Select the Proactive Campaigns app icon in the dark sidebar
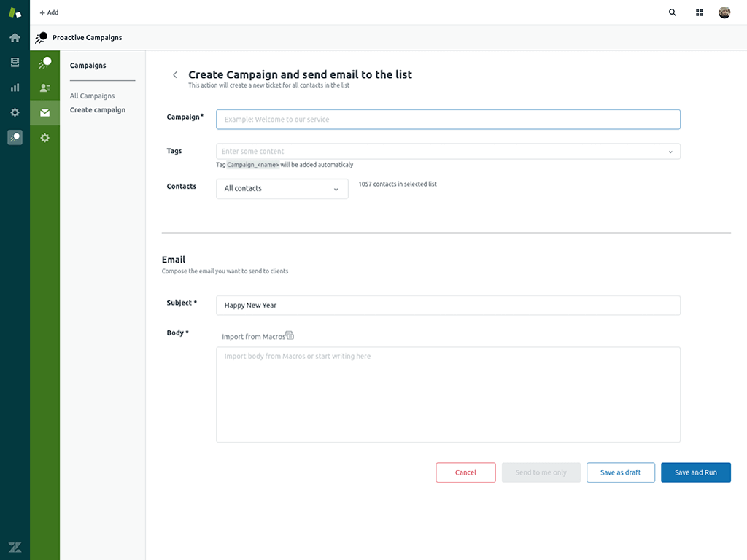Screen dimensions: 747x560 coord(15,138)
